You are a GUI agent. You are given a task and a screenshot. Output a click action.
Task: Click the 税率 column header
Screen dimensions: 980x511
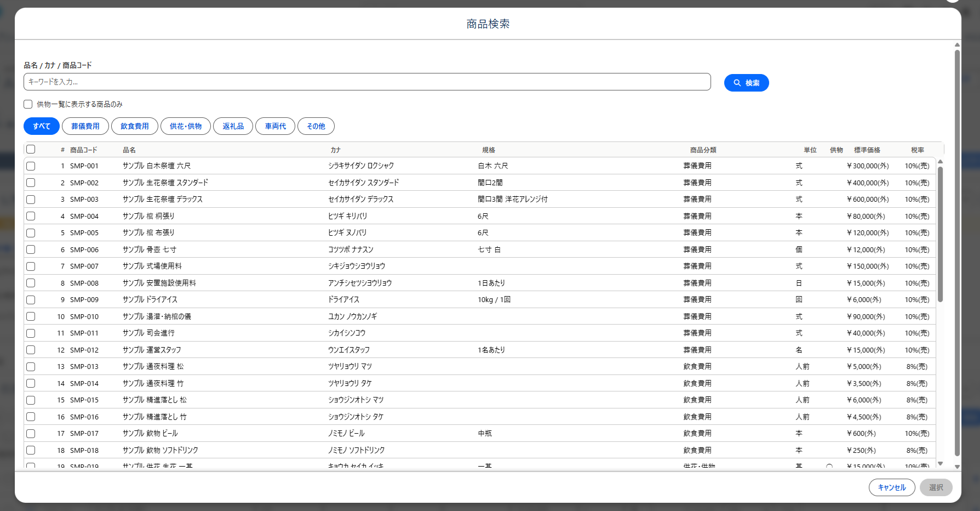[918, 150]
